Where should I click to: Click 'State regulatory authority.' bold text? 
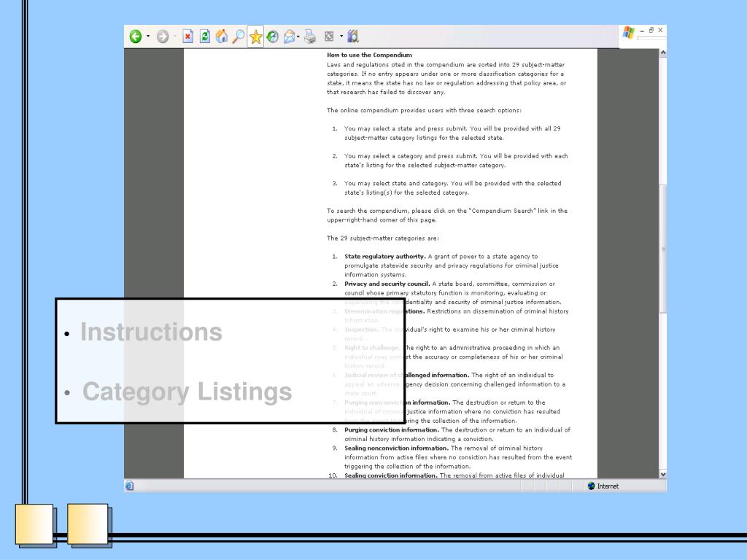(x=385, y=256)
